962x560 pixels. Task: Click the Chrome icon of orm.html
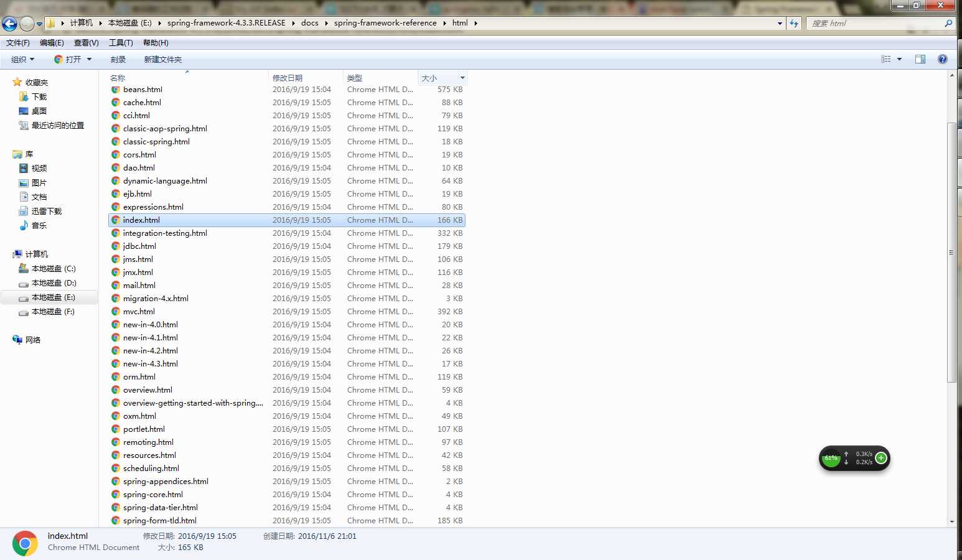point(116,376)
